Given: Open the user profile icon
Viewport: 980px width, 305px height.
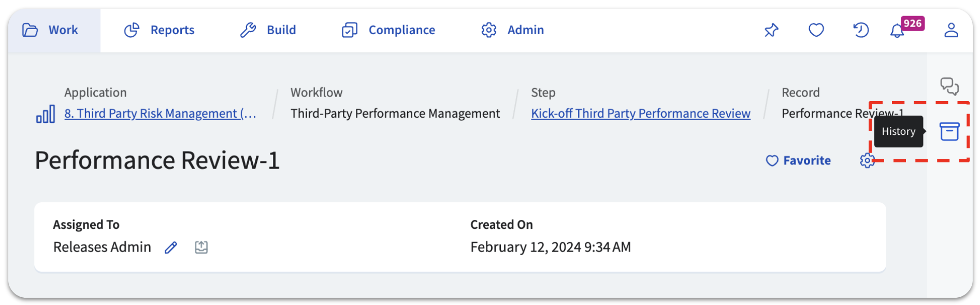Looking at the screenshot, I should [951, 30].
